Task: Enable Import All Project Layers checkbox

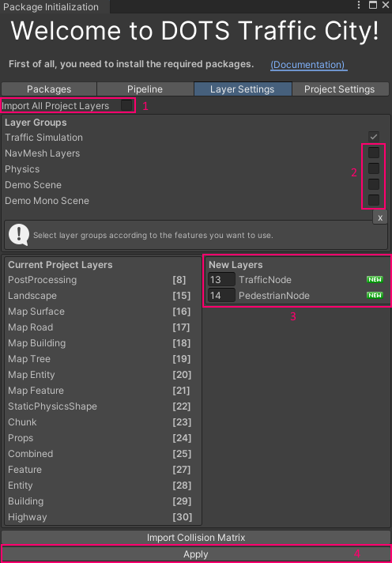Action: pos(126,106)
